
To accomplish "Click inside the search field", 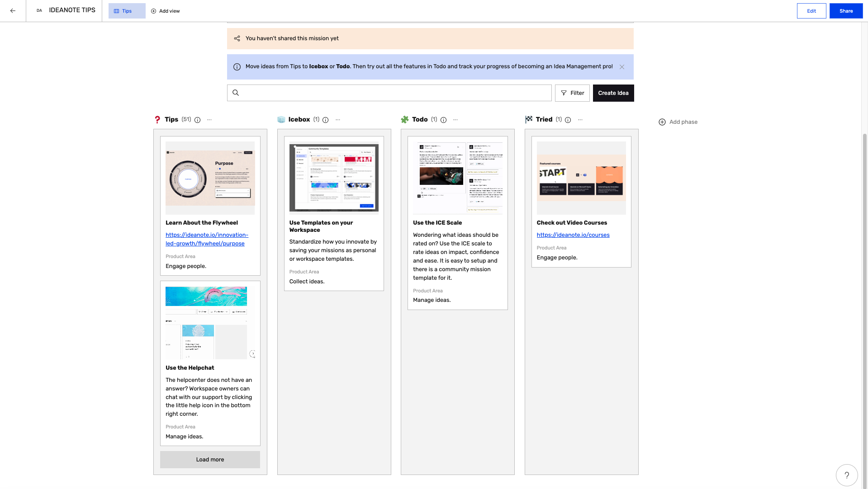I will (x=389, y=93).
